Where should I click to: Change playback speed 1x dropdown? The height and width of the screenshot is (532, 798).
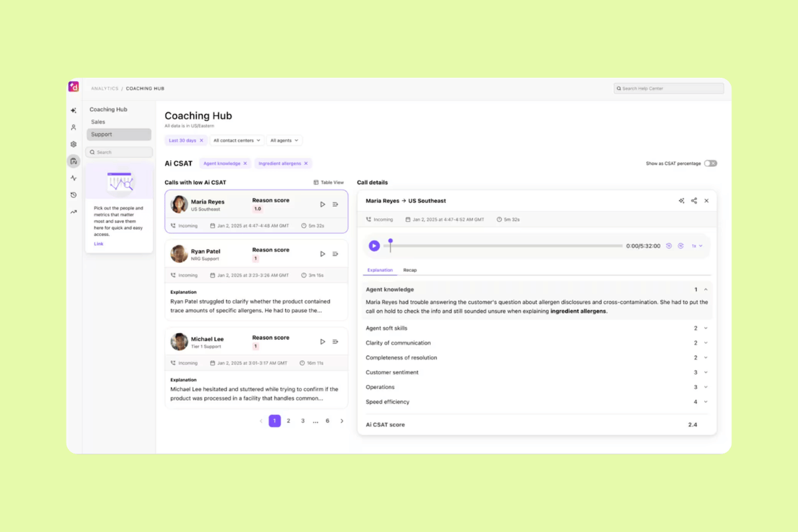(x=697, y=246)
